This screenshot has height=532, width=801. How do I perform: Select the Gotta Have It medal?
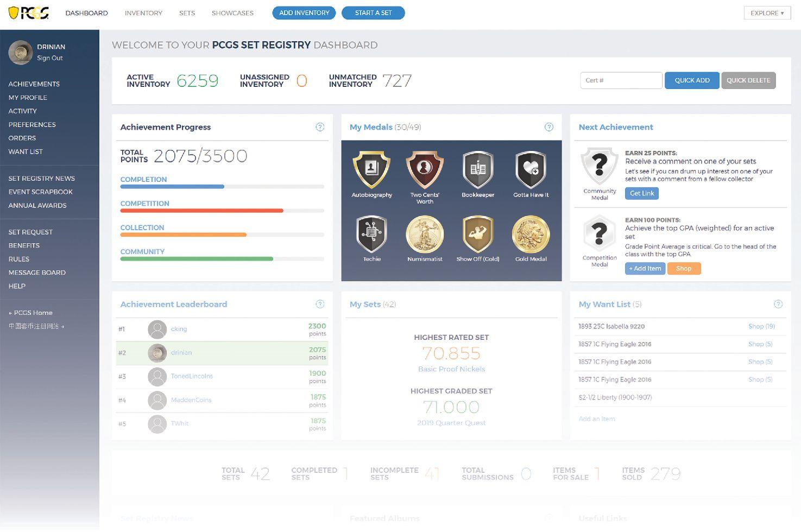pos(531,170)
